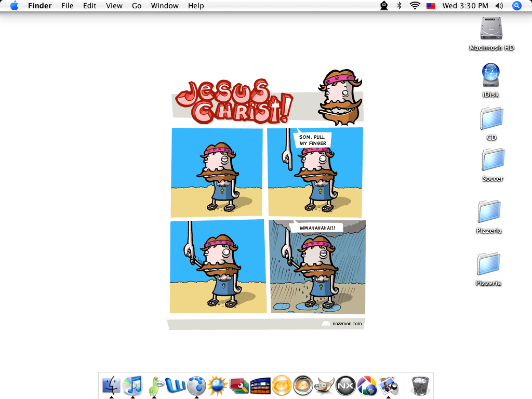Open the volume control in menu bar
532x399 pixels.
499,6
